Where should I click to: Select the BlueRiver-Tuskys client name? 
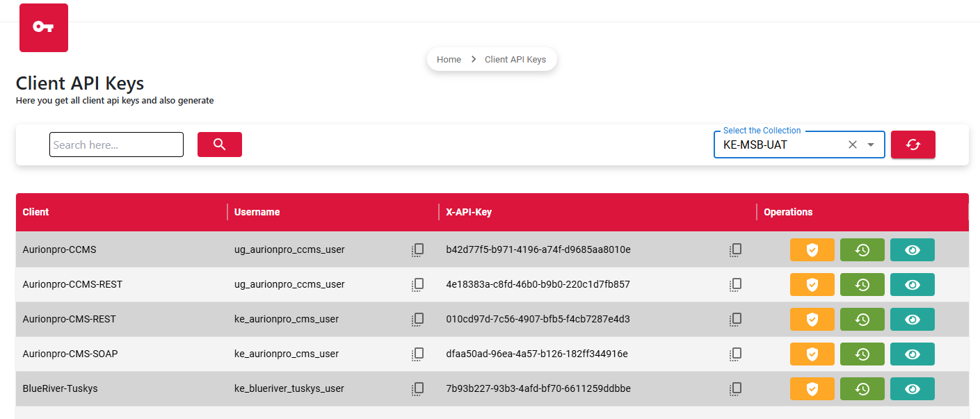tap(60, 388)
